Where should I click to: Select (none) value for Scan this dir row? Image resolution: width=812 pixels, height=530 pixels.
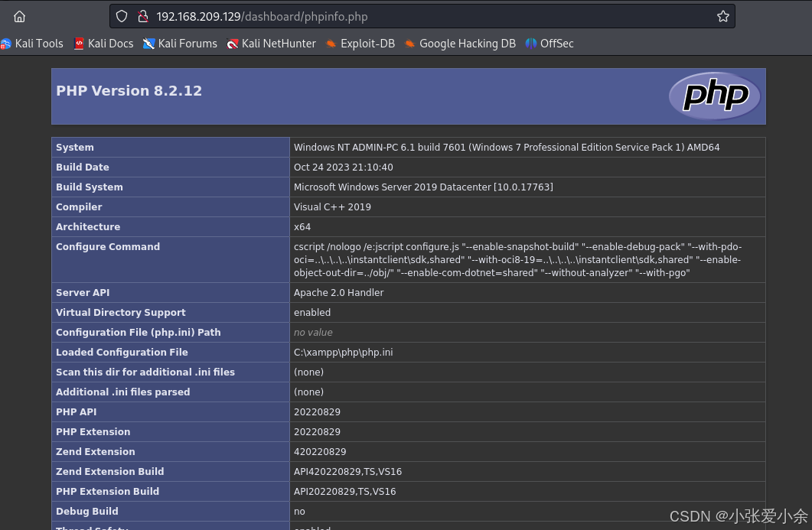(308, 372)
